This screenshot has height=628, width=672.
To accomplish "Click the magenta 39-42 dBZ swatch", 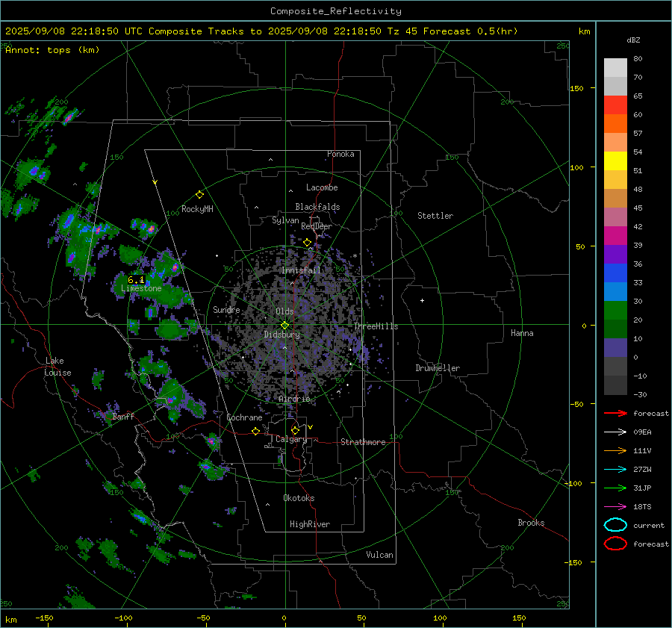I will [x=615, y=236].
